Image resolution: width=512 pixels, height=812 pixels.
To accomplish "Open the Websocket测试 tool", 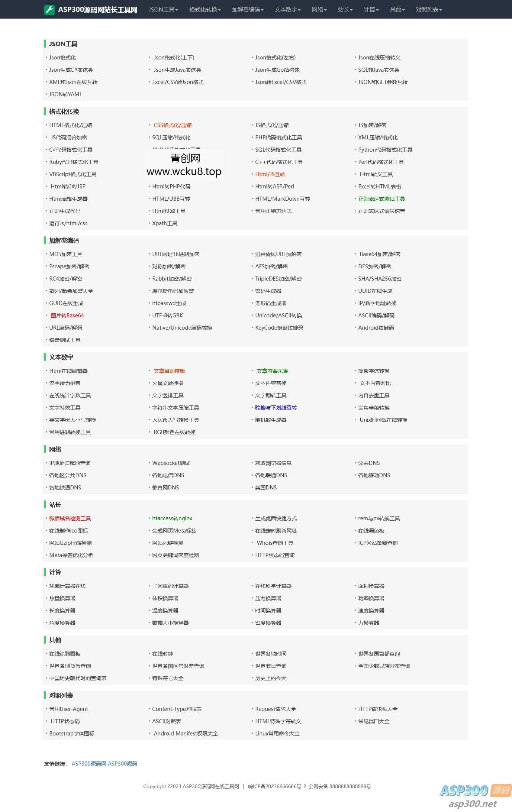I will pyautogui.click(x=171, y=463).
